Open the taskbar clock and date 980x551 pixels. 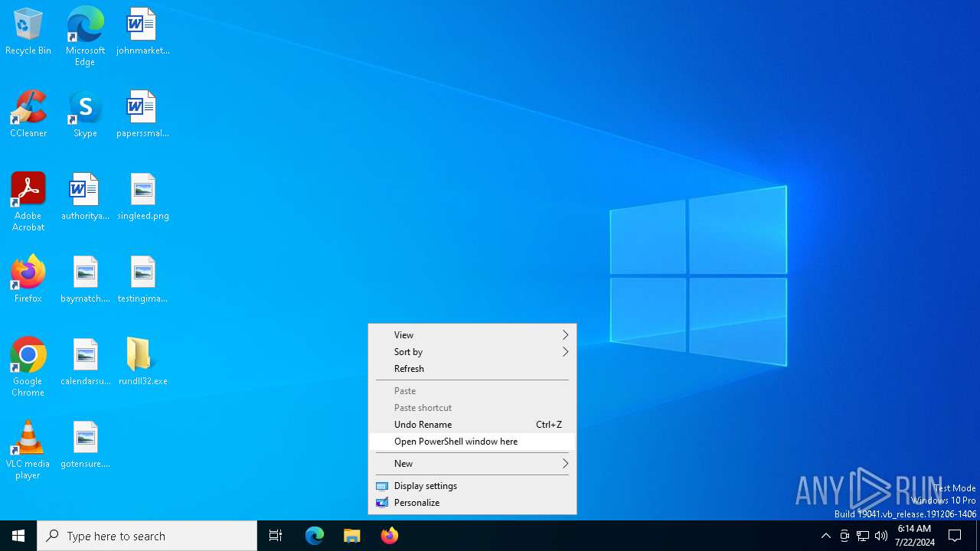[x=914, y=536]
